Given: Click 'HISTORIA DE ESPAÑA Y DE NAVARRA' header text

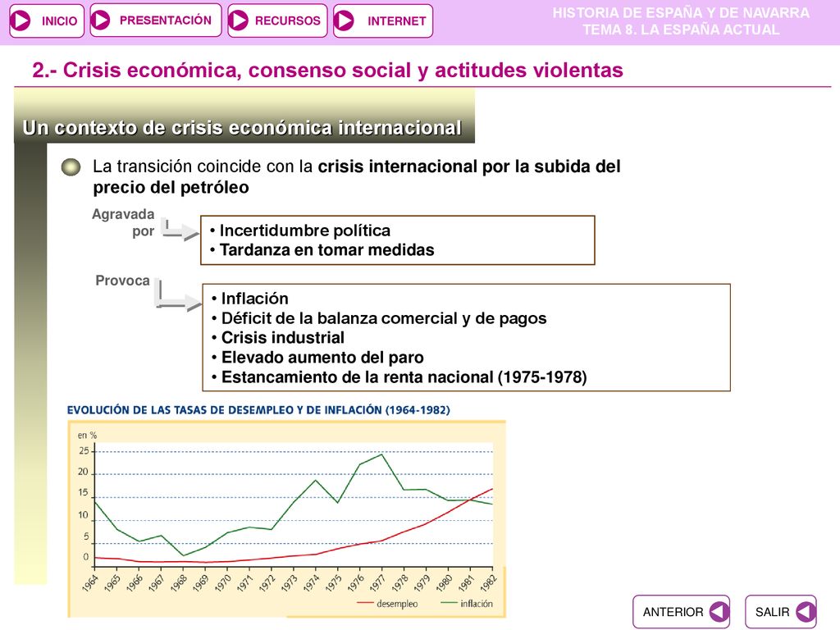Looking at the screenshot, I should [x=681, y=13].
